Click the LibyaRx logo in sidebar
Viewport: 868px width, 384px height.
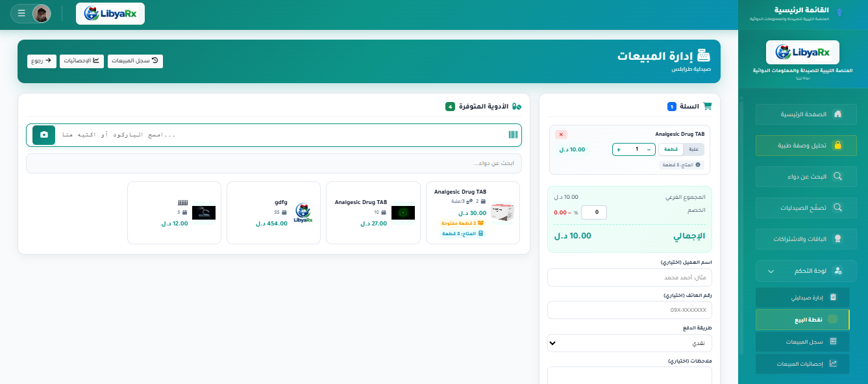tap(802, 52)
